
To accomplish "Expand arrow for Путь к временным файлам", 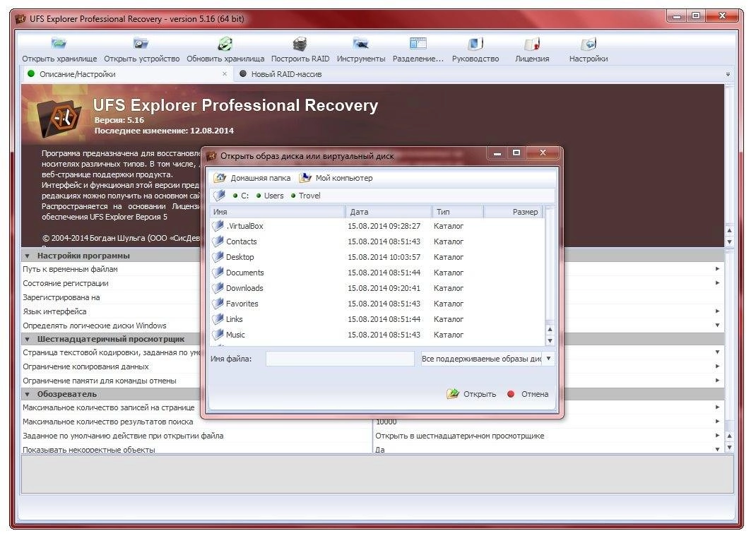I will (x=717, y=269).
